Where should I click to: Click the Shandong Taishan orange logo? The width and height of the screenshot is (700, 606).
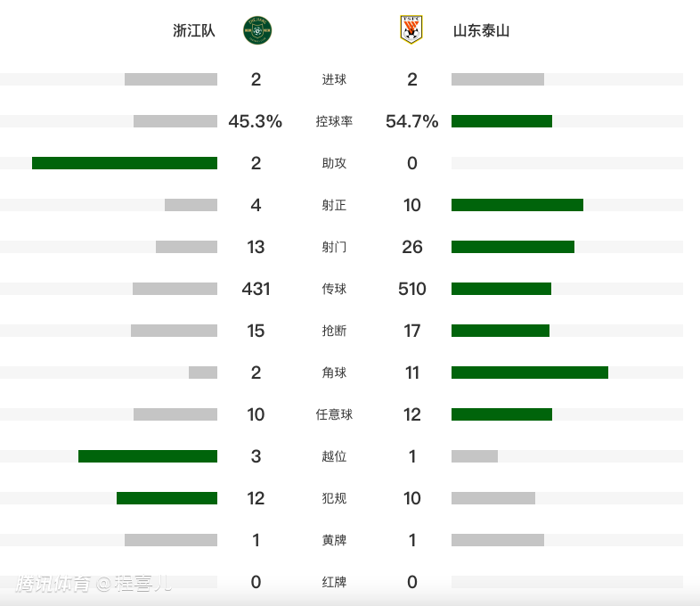point(411,30)
